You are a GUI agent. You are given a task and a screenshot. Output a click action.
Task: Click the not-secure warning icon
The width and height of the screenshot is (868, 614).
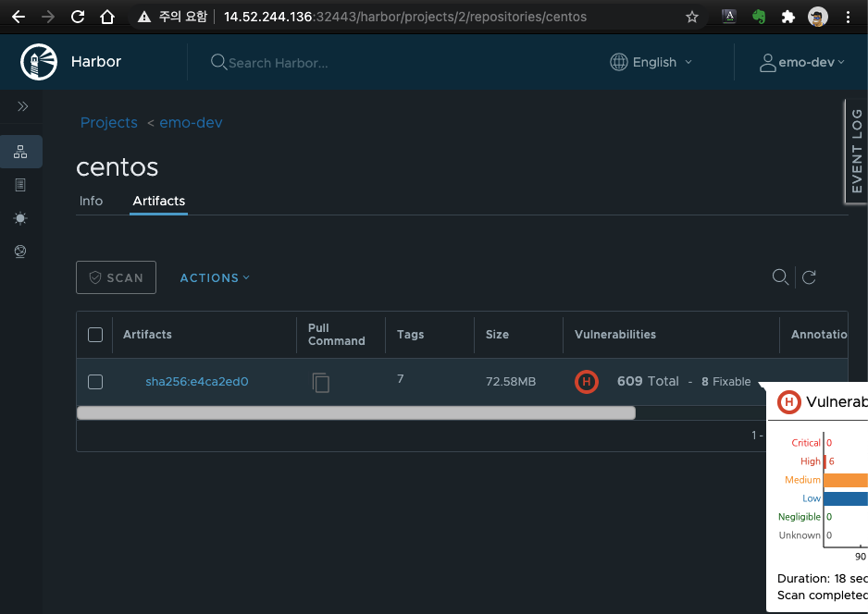coord(144,17)
